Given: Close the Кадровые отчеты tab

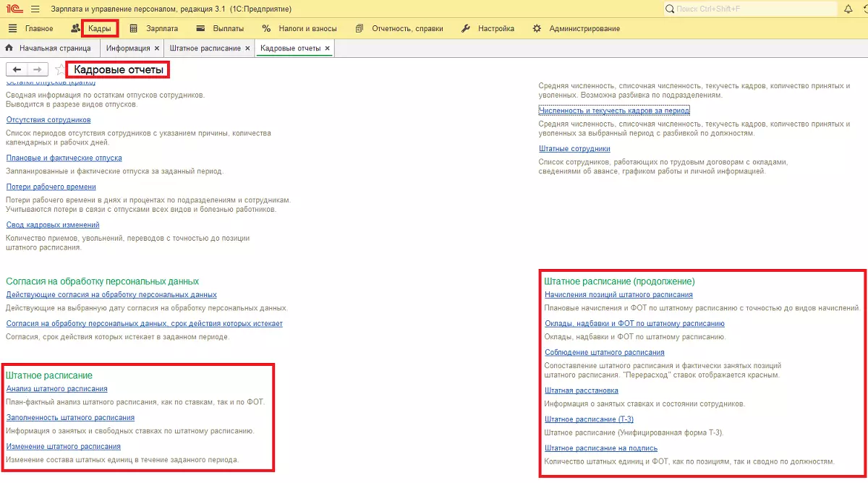Looking at the screenshot, I should 327,48.
